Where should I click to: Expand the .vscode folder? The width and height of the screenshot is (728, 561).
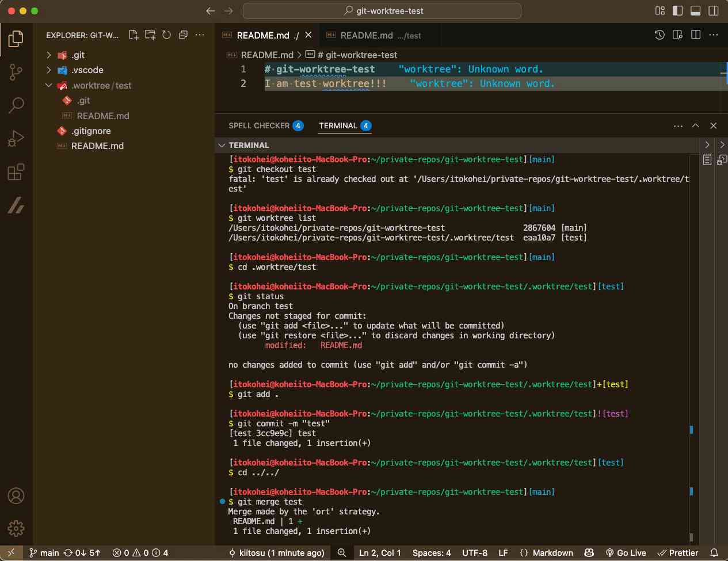(x=48, y=70)
